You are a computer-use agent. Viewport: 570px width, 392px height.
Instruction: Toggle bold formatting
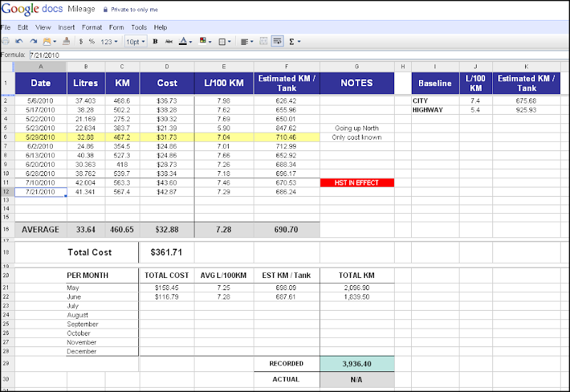pos(155,41)
